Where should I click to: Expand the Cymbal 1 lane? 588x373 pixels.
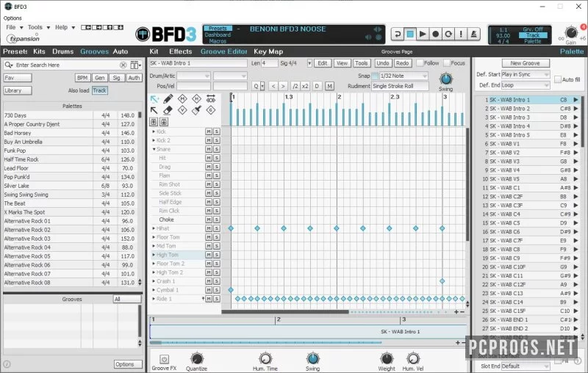click(x=154, y=290)
